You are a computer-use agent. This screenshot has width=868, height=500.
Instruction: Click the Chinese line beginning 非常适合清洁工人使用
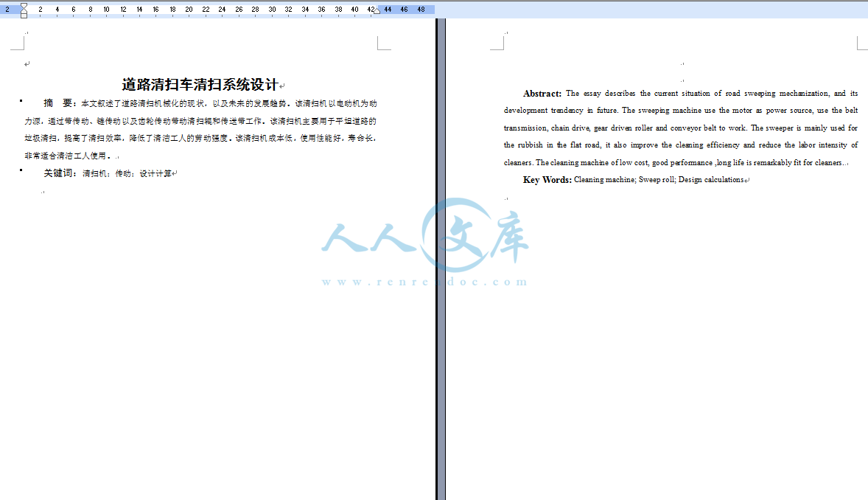69,156
